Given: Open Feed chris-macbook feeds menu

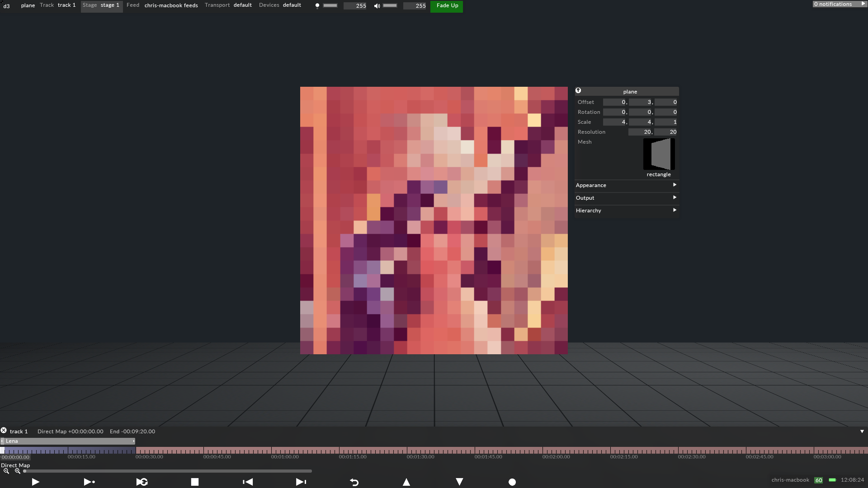Looking at the screenshot, I should click(x=162, y=5).
